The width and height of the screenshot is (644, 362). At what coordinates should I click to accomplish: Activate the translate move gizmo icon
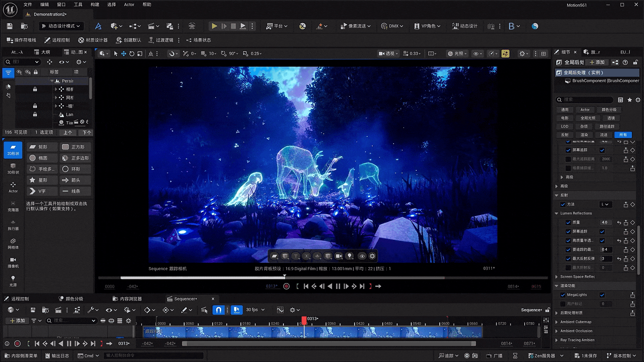pos(124,54)
